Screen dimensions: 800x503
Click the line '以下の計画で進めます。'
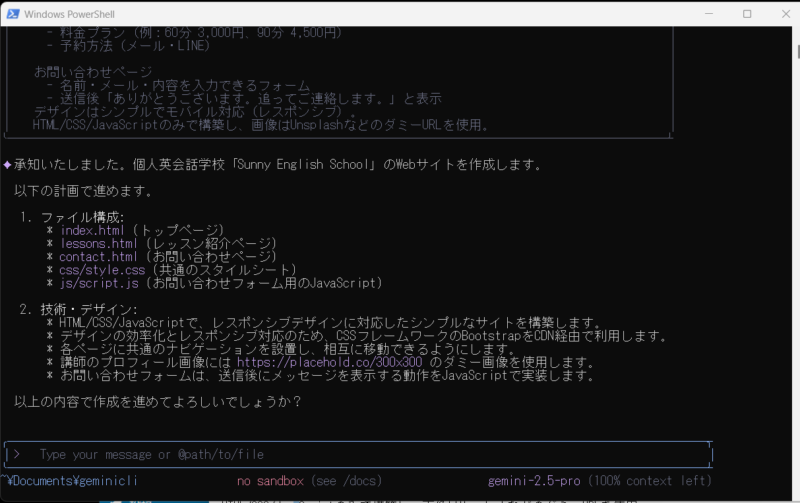tap(84, 191)
